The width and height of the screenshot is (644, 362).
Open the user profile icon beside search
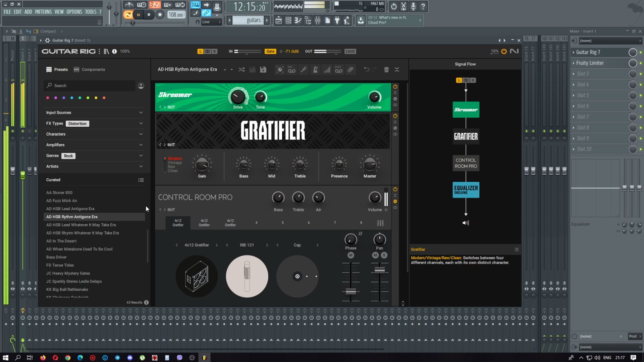point(141,86)
